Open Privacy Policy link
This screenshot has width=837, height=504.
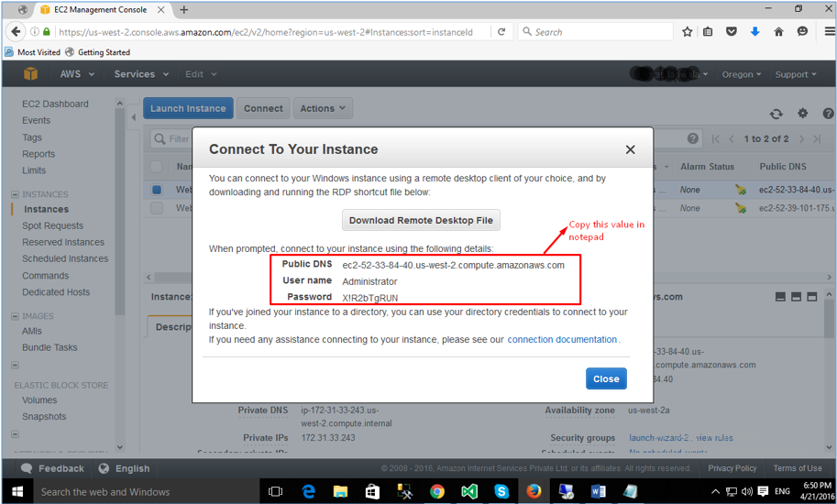732,468
